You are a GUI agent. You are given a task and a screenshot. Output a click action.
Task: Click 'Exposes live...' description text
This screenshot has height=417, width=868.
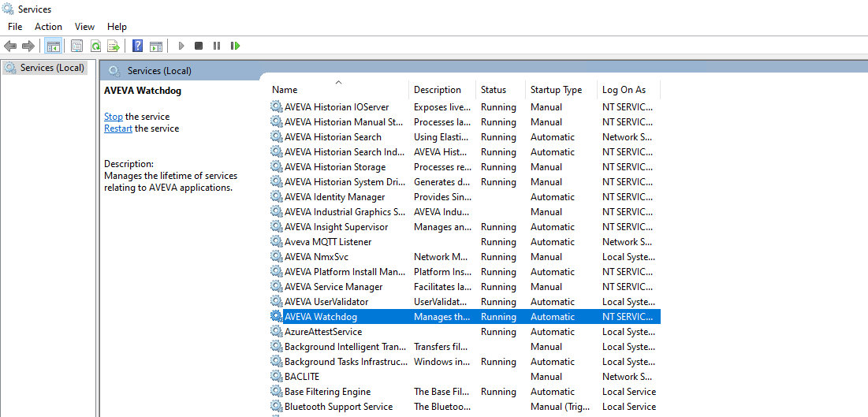click(442, 107)
